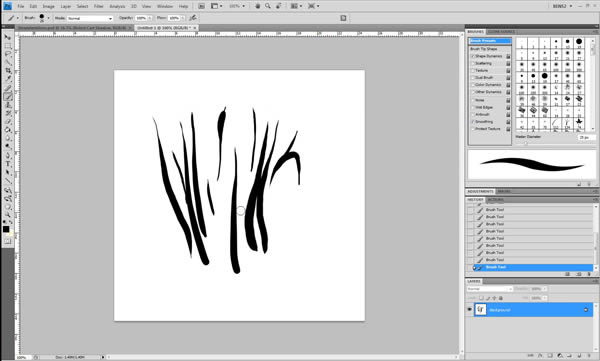Select Rotate View tool in application bar
600x361 pixels.
(x=279, y=6)
